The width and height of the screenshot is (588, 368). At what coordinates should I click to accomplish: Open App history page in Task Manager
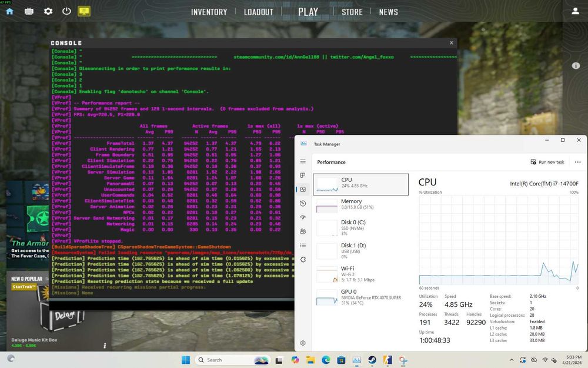(x=303, y=203)
